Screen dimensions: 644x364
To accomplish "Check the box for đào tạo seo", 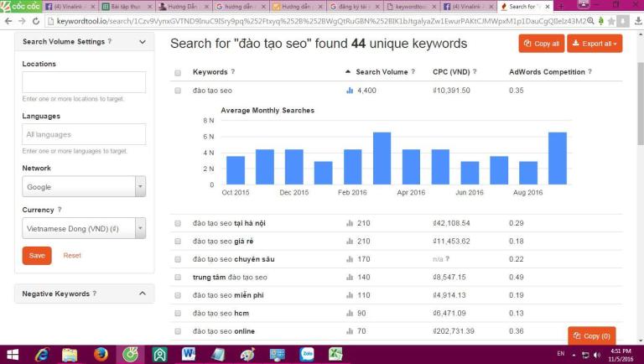I will pyautogui.click(x=178, y=91).
